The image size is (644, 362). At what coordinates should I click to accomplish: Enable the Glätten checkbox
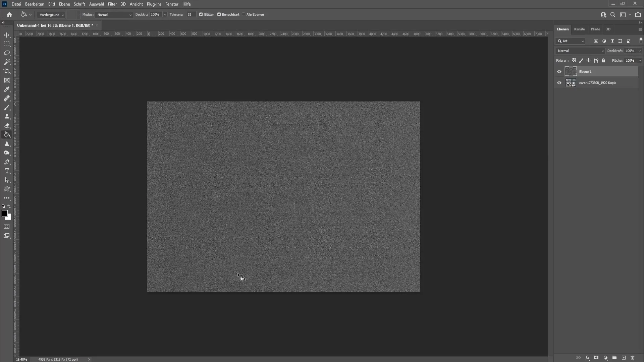coord(201,15)
